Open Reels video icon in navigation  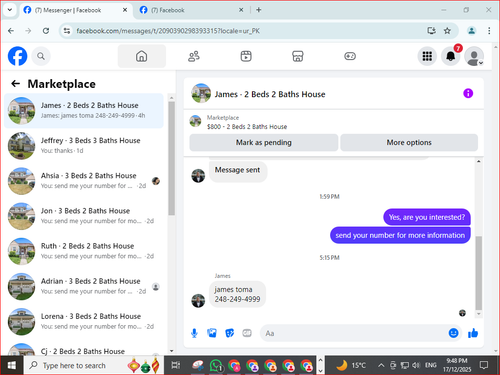tap(246, 56)
